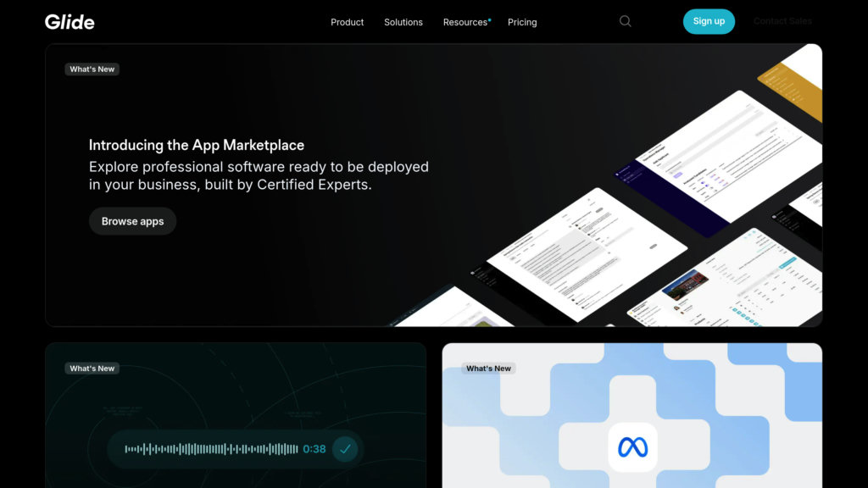The image size is (868, 488).
Task: Click the audio waveform track
Action: [x=211, y=449]
